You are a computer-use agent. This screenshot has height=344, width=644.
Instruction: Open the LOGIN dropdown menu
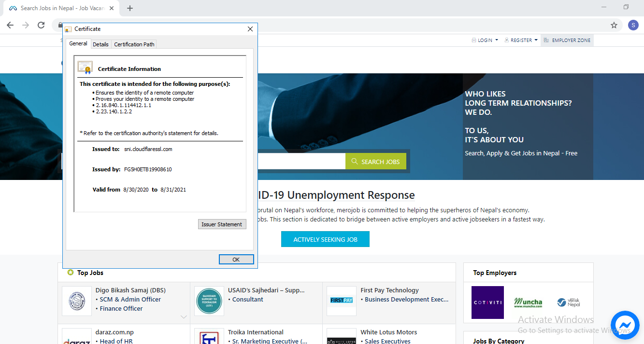click(485, 40)
